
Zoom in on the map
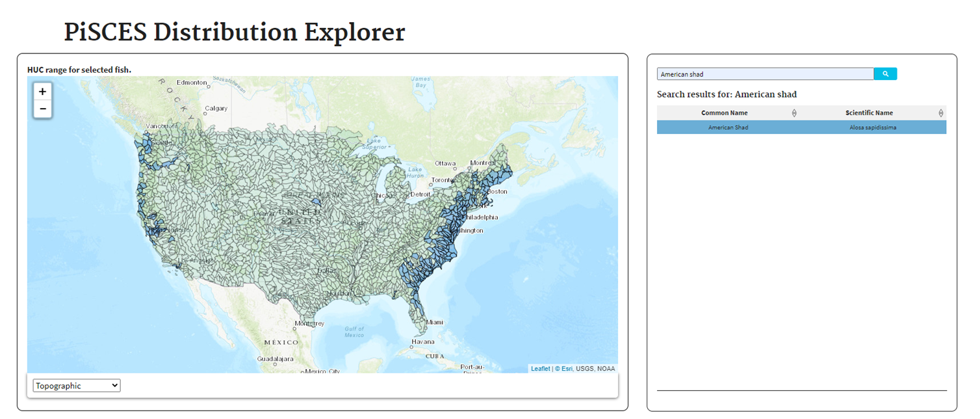[x=43, y=92]
